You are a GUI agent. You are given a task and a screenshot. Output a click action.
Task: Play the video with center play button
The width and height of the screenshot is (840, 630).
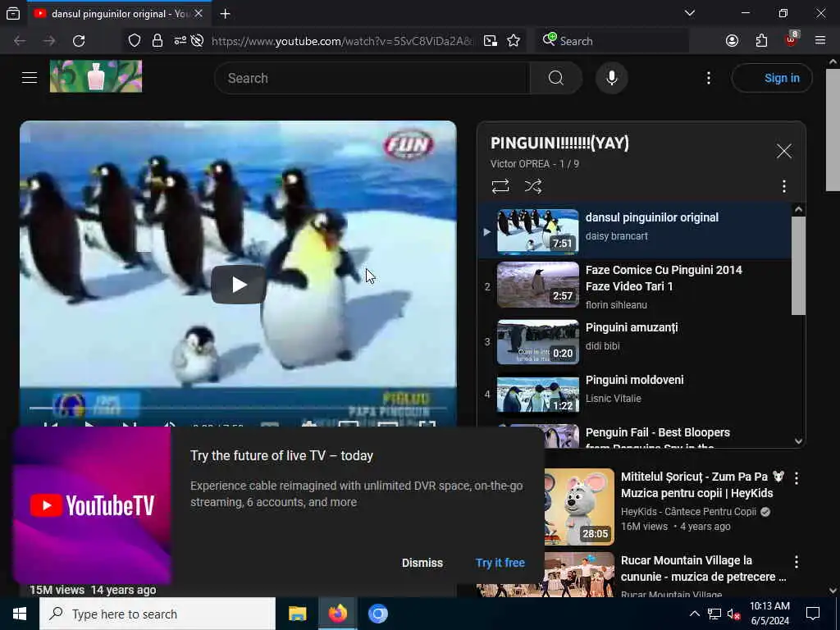click(239, 285)
